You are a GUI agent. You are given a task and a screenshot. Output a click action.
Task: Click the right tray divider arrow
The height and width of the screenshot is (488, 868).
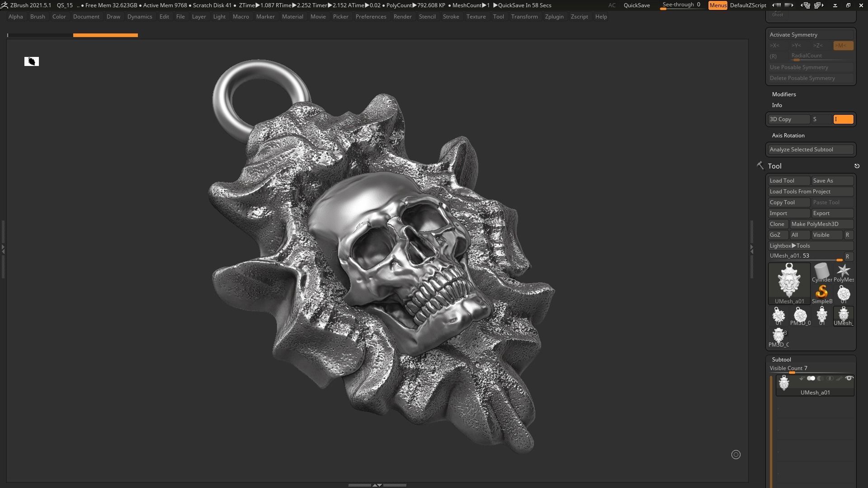click(752, 249)
